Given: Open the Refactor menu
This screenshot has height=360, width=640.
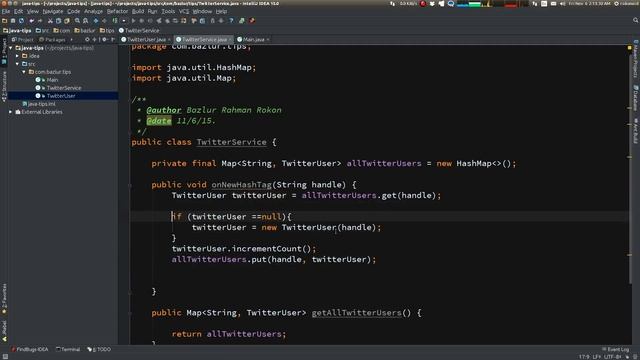Looking at the screenshot, I should click(117, 11).
